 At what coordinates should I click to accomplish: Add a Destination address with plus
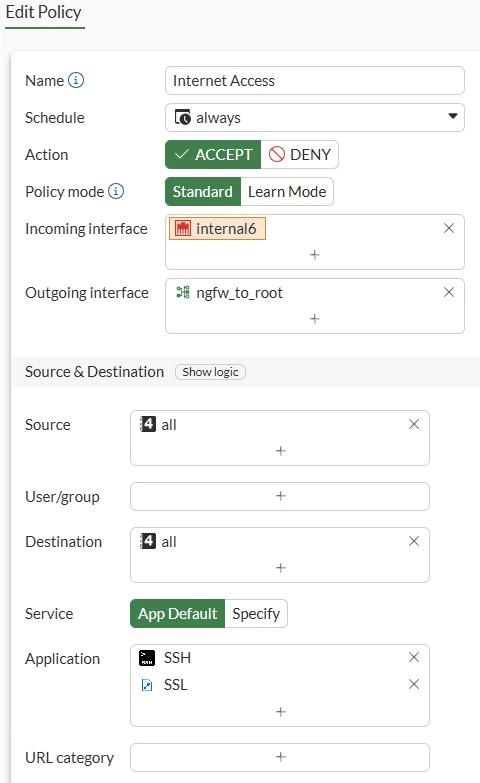[281, 567]
